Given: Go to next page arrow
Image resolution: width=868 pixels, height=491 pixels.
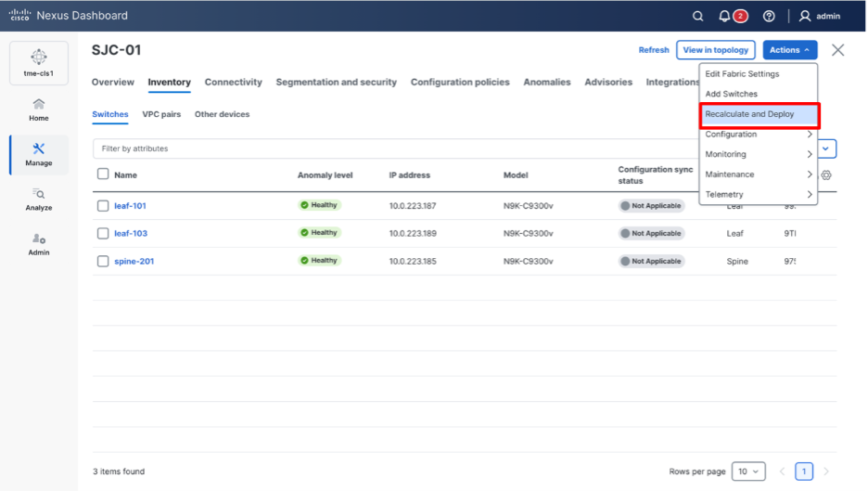Looking at the screenshot, I should point(826,472).
